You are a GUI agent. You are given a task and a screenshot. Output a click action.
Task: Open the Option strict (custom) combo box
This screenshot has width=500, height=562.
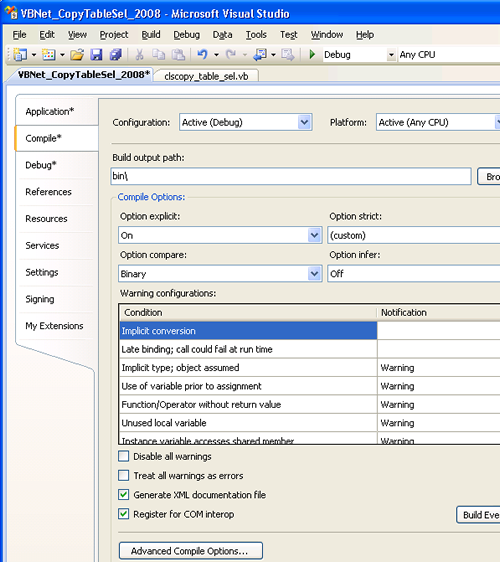pyautogui.click(x=414, y=235)
